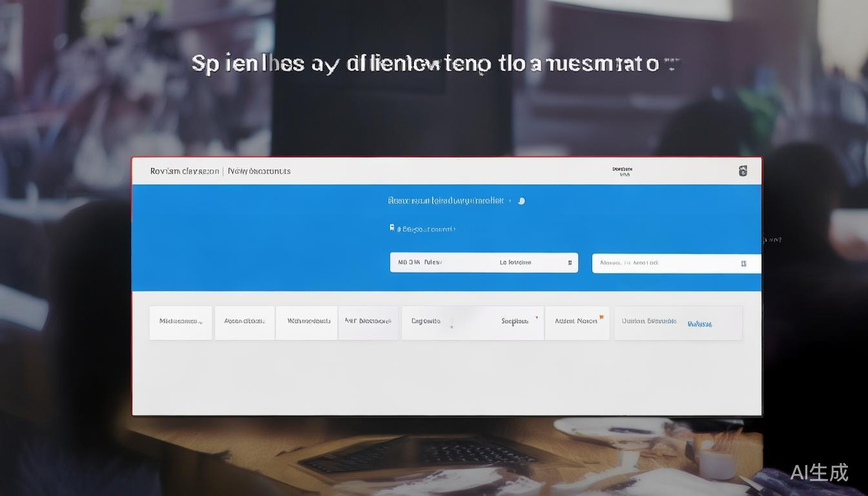Click the icon at the end of the 'MD' search field

coord(570,263)
